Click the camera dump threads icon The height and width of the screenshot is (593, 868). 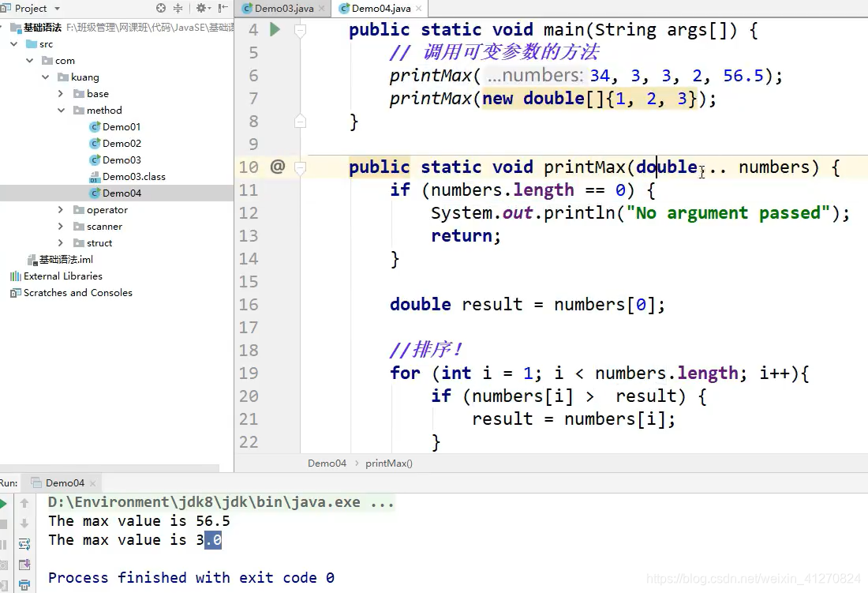tap(3, 565)
